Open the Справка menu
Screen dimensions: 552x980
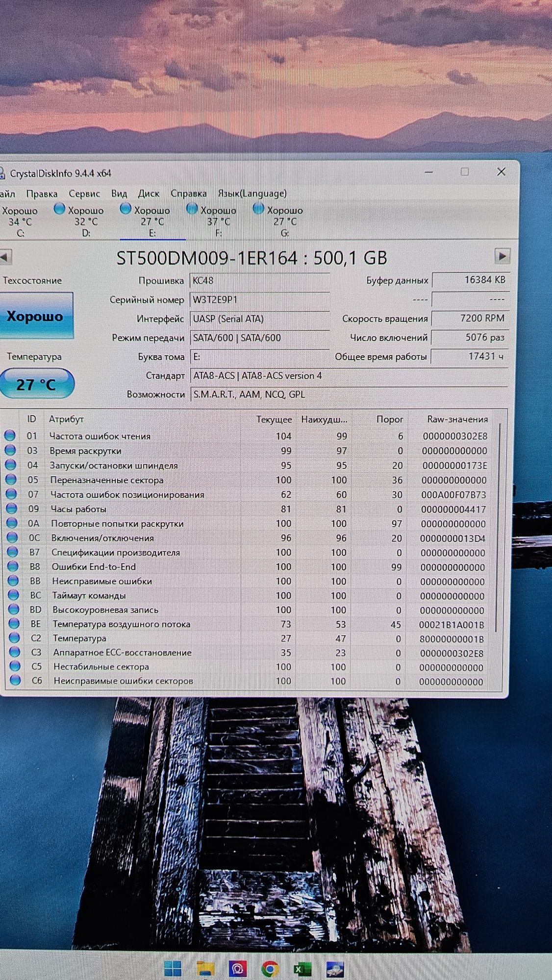(189, 194)
